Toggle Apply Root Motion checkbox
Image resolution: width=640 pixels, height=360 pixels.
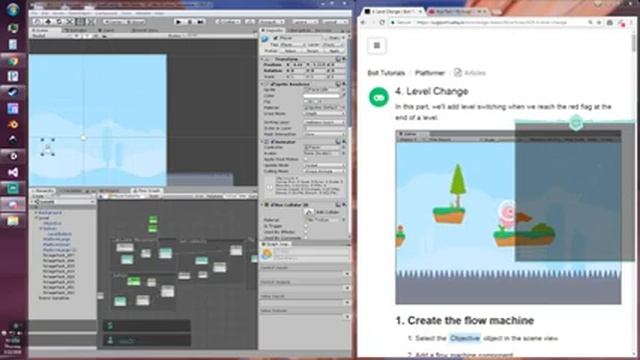point(306,159)
